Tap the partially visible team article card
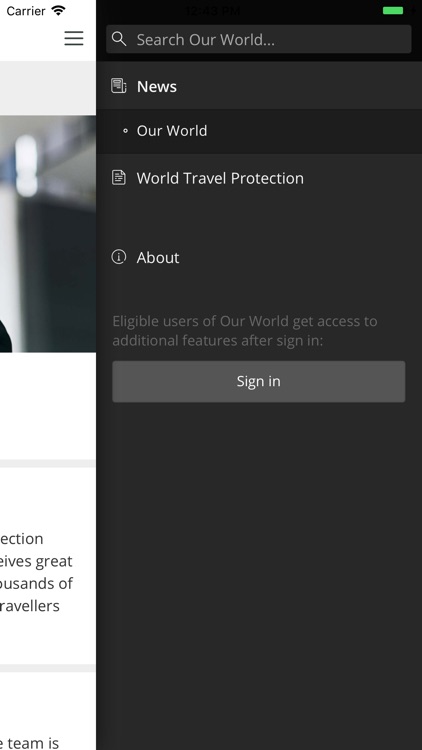Screen dimensions: 422x750 coord(48,711)
